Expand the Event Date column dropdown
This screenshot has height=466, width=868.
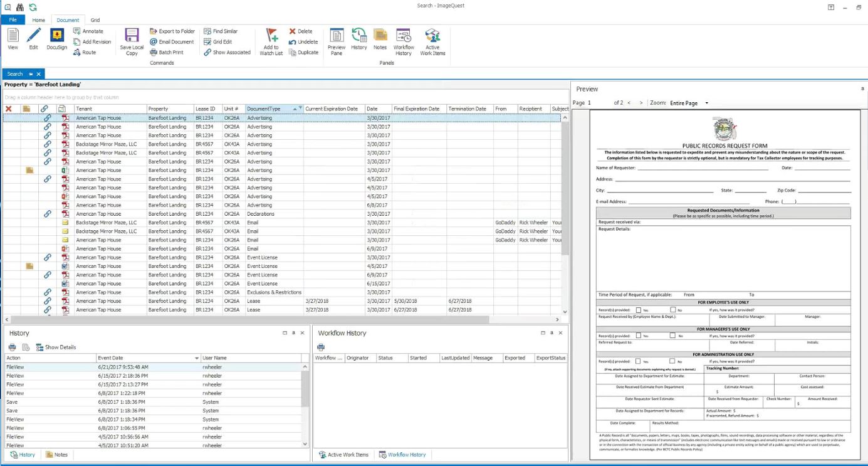coord(197,358)
